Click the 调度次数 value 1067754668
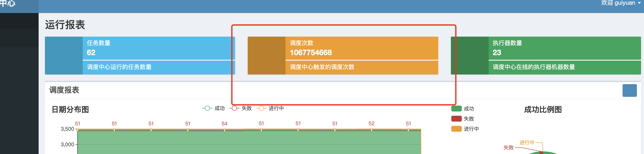Screen dimensions: 644x154 tap(311, 53)
